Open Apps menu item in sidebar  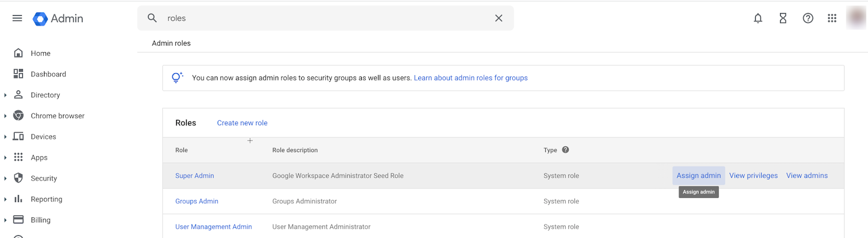tap(39, 158)
